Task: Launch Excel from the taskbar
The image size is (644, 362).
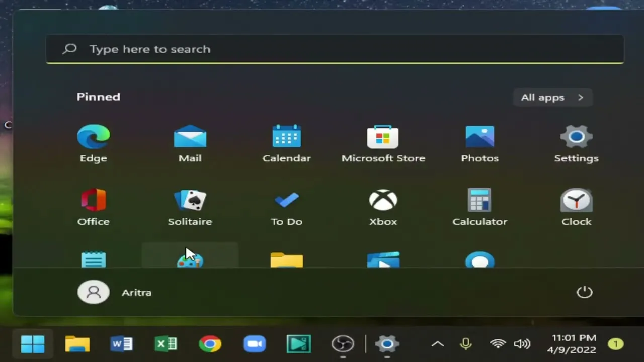Action: pyautogui.click(x=166, y=344)
